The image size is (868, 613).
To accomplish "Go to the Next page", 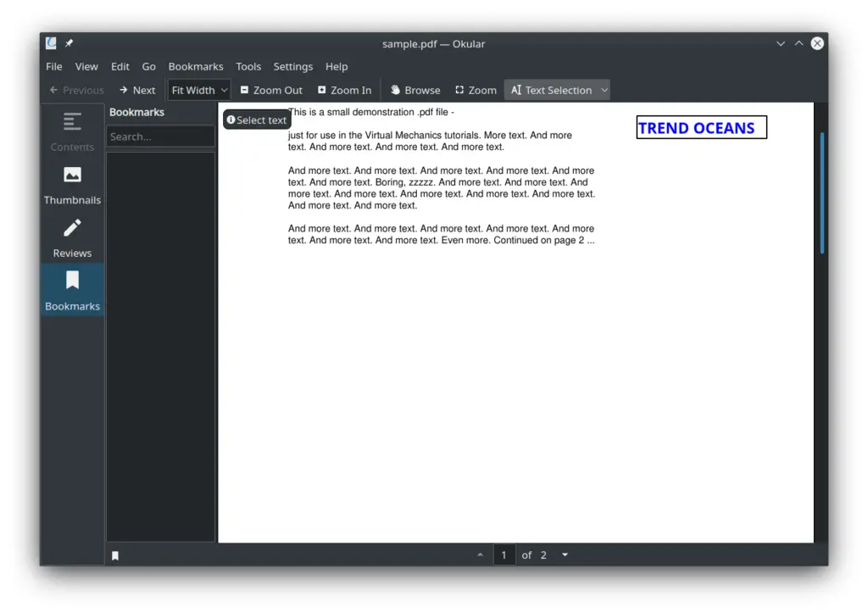I will [137, 90].
